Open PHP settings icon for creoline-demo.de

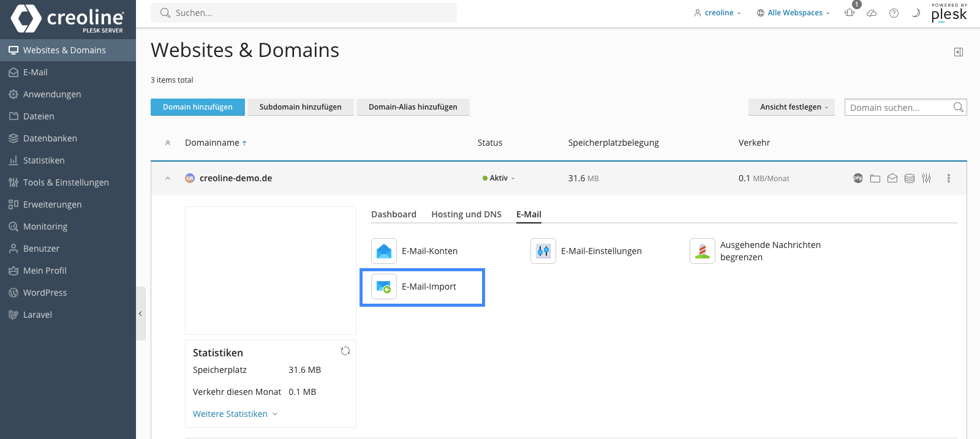tap(858, 178)
